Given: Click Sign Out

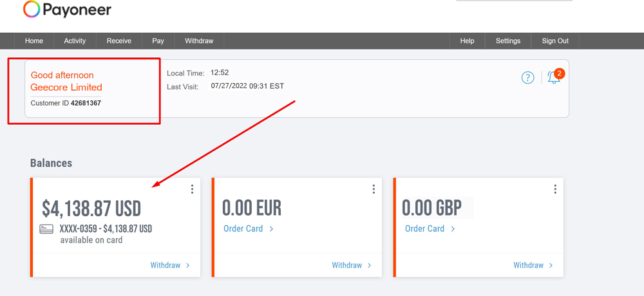Looking at the screenshot, I should click(555, 41).
